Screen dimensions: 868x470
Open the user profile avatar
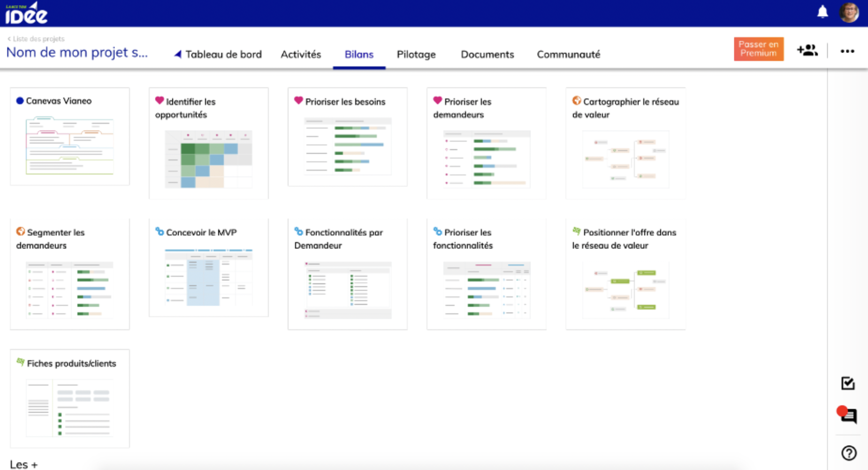pos(849,12)
